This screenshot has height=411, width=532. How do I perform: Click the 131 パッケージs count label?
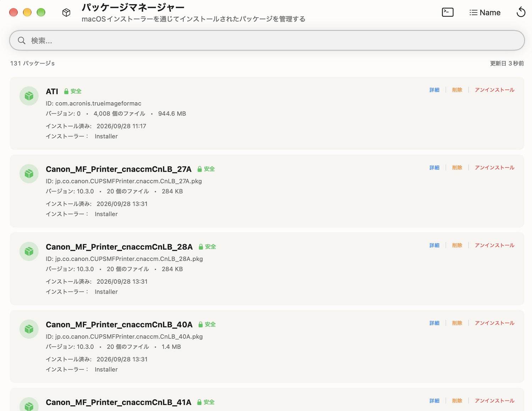click(32, 63)
